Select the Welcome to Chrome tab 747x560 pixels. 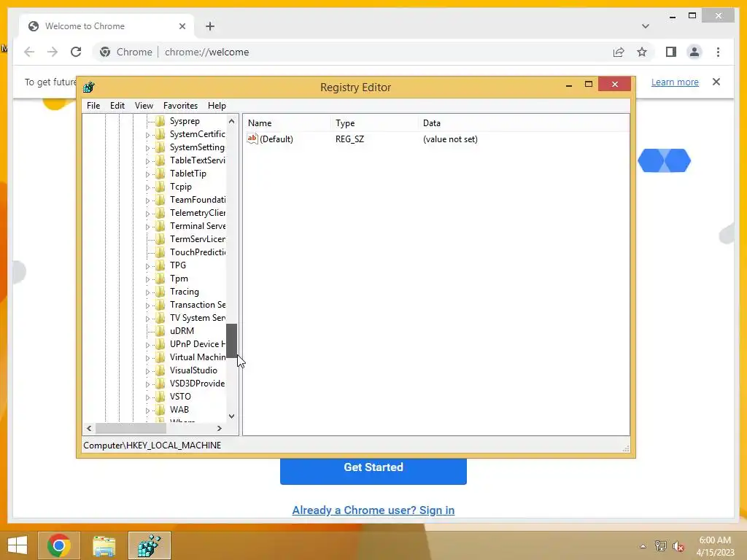(107, 26)
